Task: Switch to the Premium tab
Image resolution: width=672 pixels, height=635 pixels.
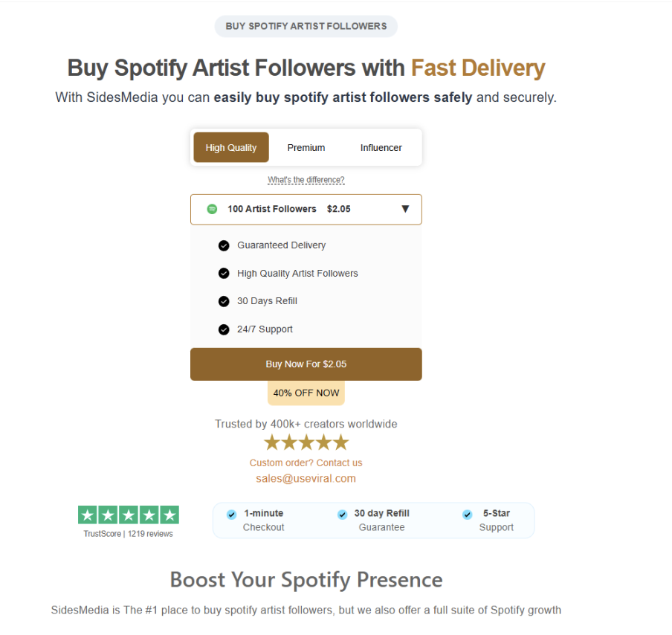Action: (306, 147)
